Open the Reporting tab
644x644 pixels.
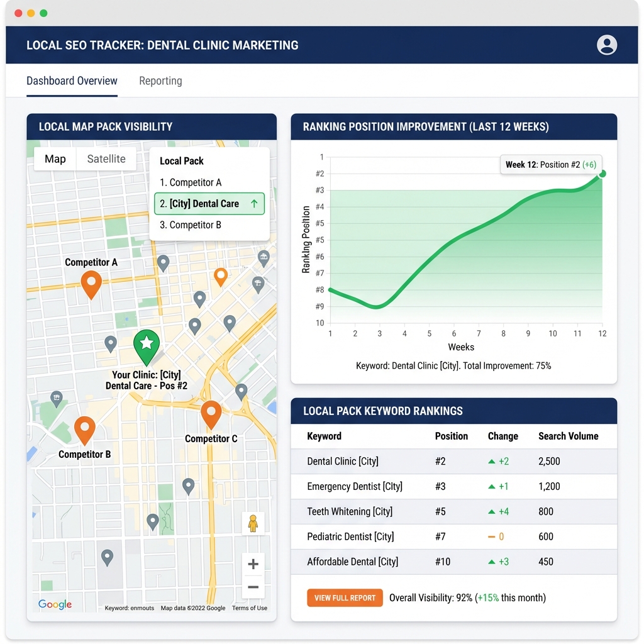pyautogui.click(x=160, y=80)
